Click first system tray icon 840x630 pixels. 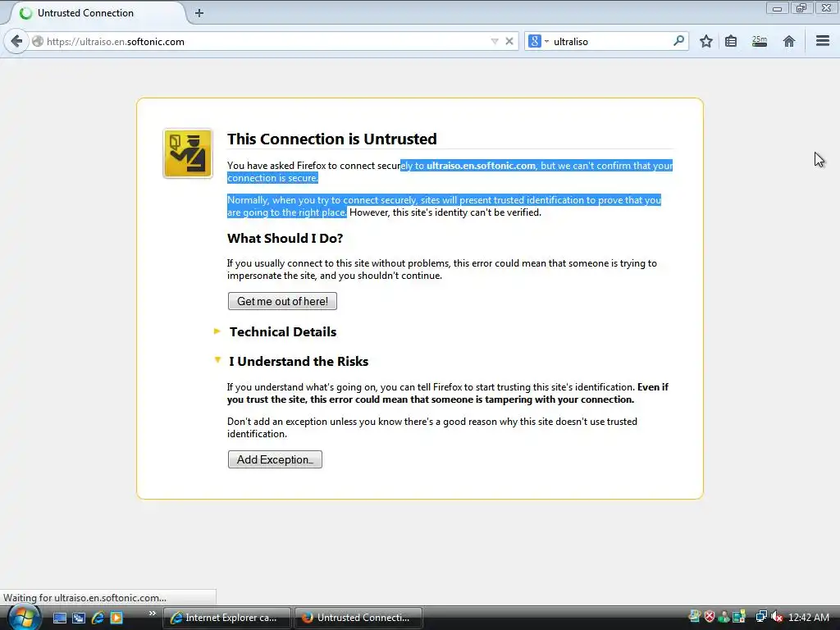point(694,617)
